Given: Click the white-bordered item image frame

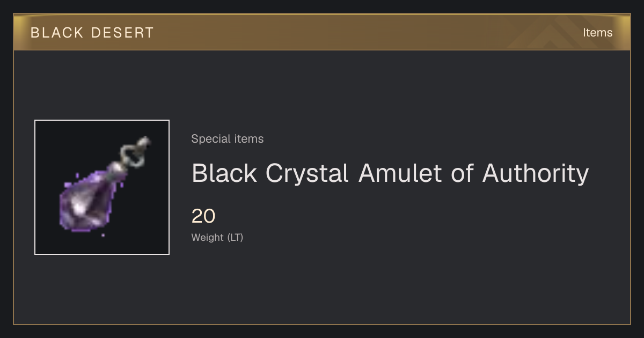Looking at the screenshot, I should coord(102,187).
